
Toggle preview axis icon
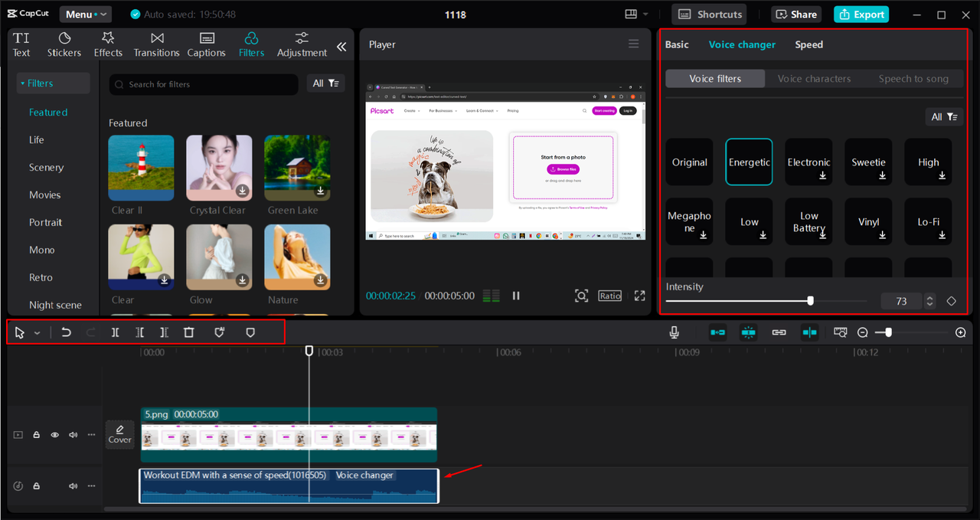coord(810,332)
